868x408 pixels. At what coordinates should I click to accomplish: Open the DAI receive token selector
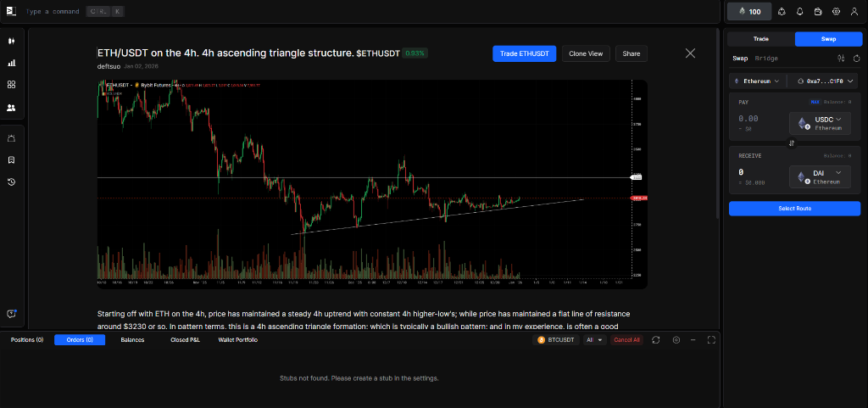820,177
